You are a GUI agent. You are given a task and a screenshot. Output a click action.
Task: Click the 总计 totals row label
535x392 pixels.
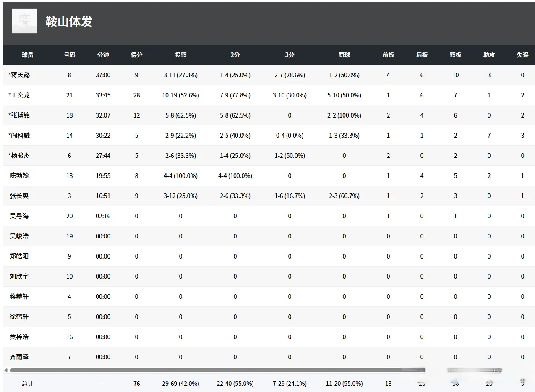(x=28, y=384)
